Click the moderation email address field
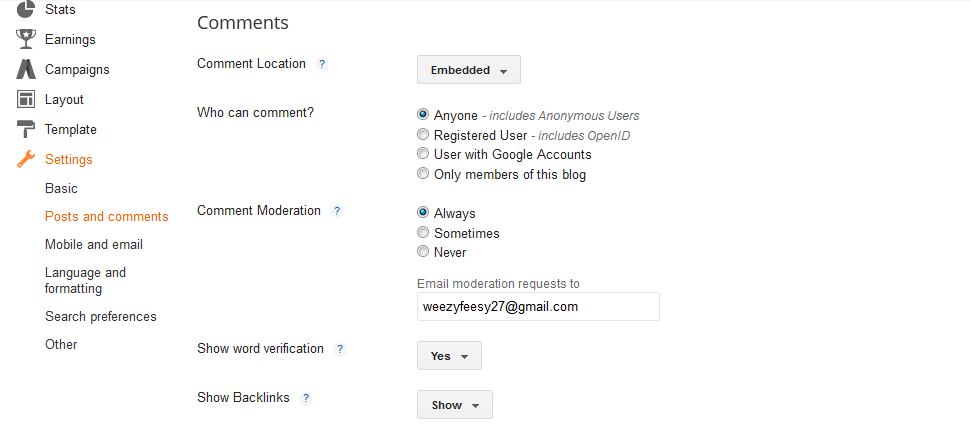Image resolution: width=971 pixels, height=431 pixels. click(x=537, y=307)
